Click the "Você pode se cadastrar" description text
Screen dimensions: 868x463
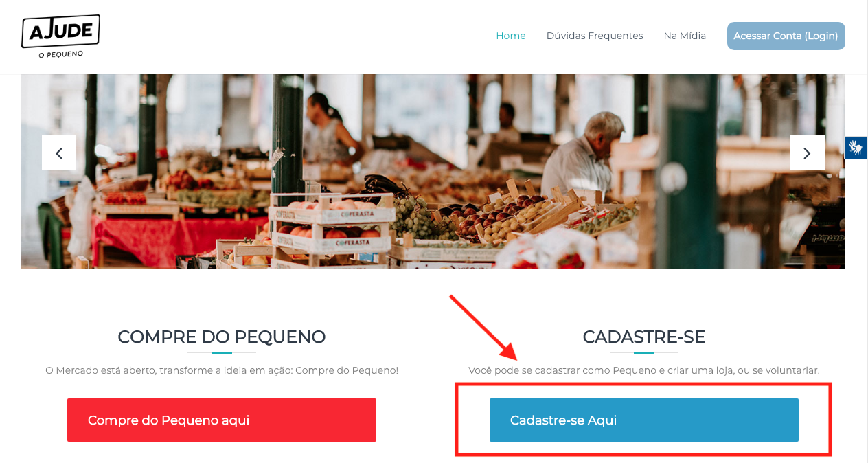point(644,370)
